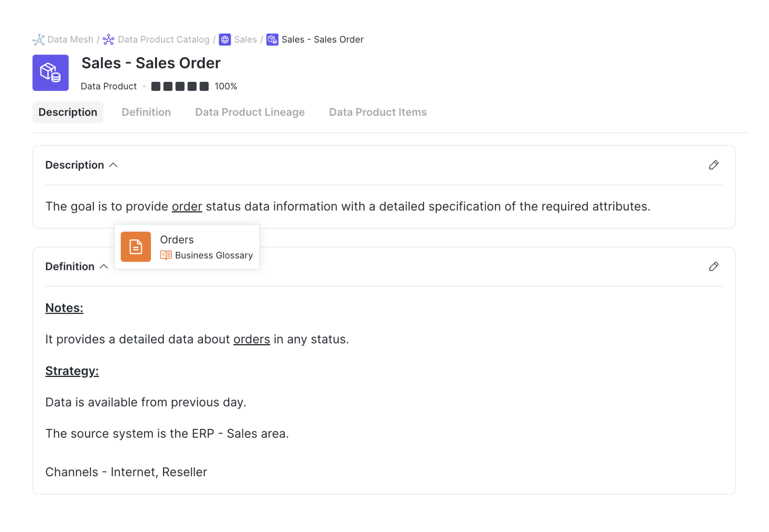This screenshot has width=769, height=532.
Task: Click the orders link under Notes
Action: click(252, 339)
